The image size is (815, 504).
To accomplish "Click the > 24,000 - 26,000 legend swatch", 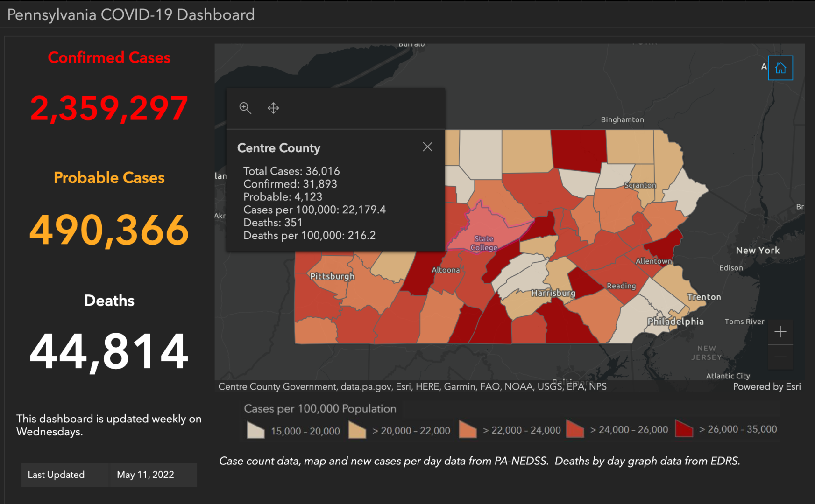I will point(575,429).
